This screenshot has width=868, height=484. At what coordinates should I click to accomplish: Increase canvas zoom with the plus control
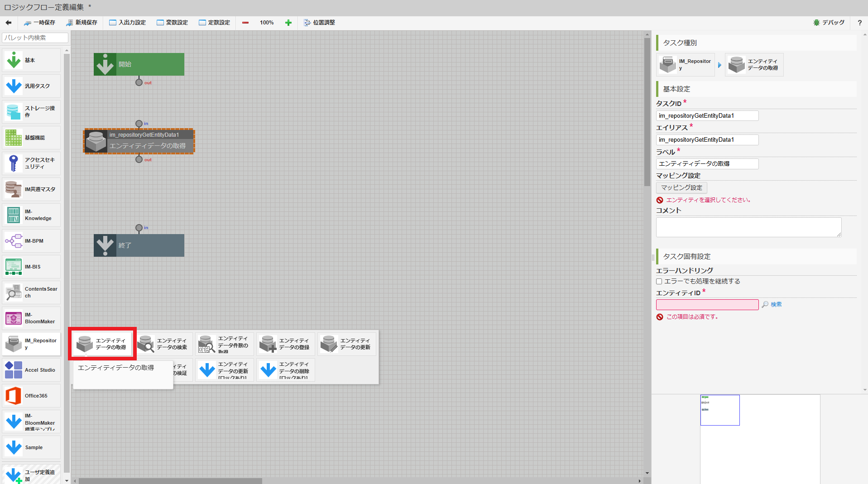[288, 22]
